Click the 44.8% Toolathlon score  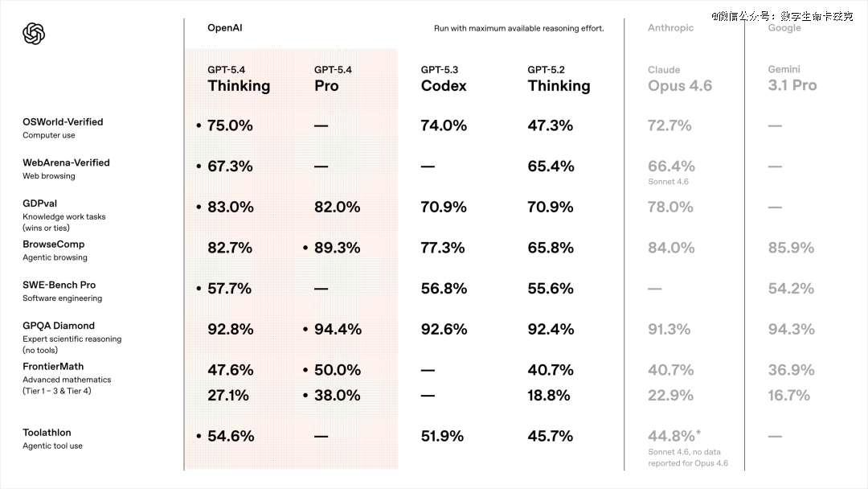(x=671, y=436)
